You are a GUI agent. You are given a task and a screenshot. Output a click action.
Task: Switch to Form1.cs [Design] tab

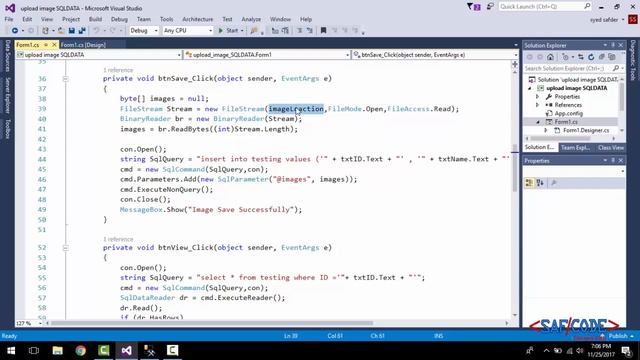point(83,45)
